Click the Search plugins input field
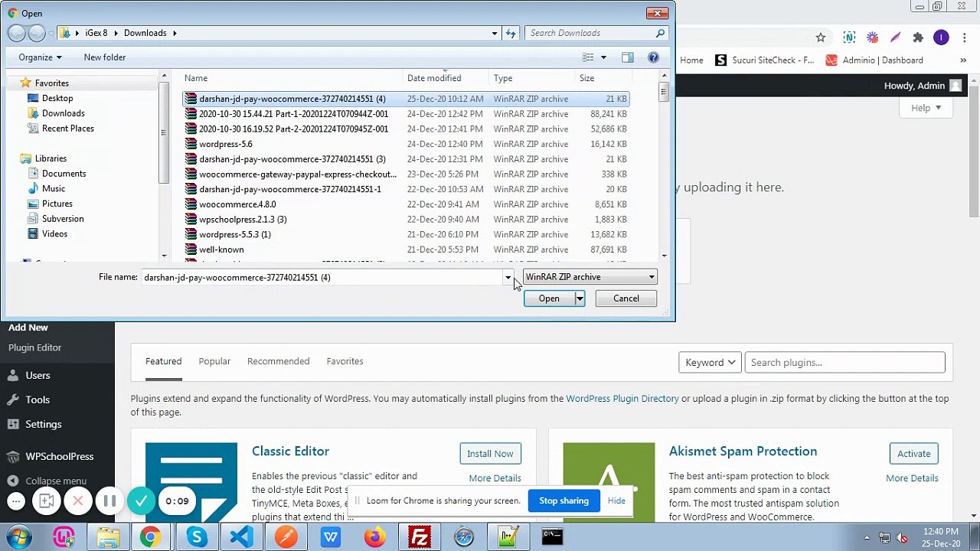The width and height of the screenshot is (980, 551). tap(844, 363)
